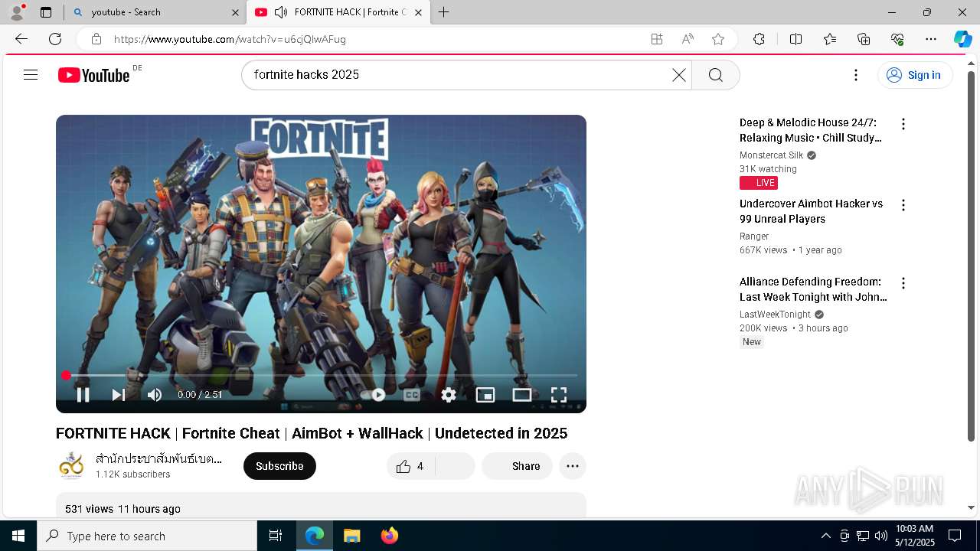Open channel avatar next to Subscribe

pos(71,466)
